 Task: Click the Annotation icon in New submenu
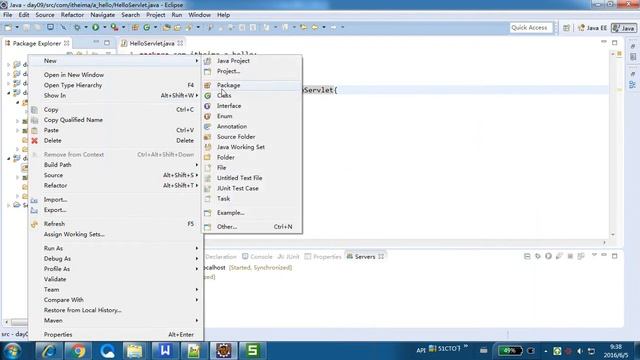tap(208, 127)
